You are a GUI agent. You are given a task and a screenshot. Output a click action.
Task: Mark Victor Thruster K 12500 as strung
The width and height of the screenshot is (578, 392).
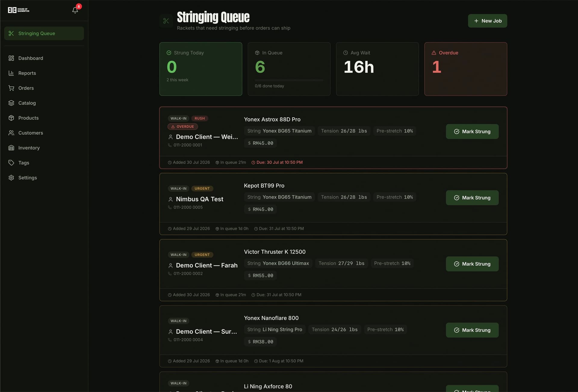pyautogui.click(x=472, y=264)
